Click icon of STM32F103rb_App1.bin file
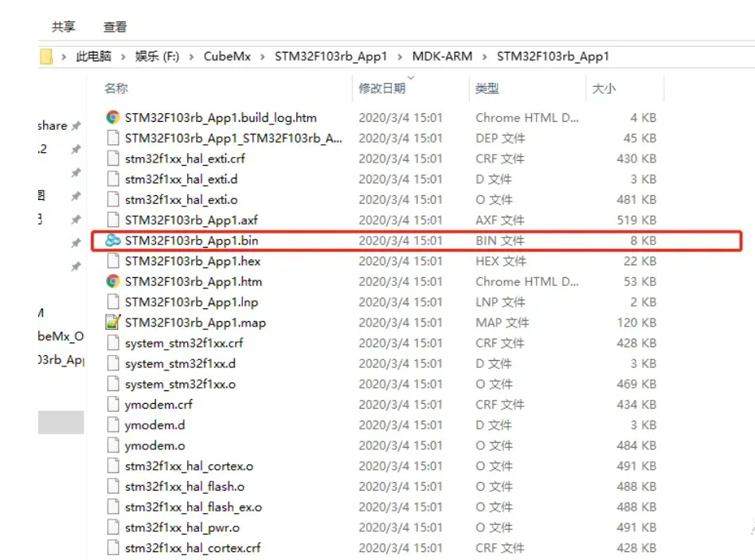The height and width of the screenshot is (560, 755). coord(112,241)
